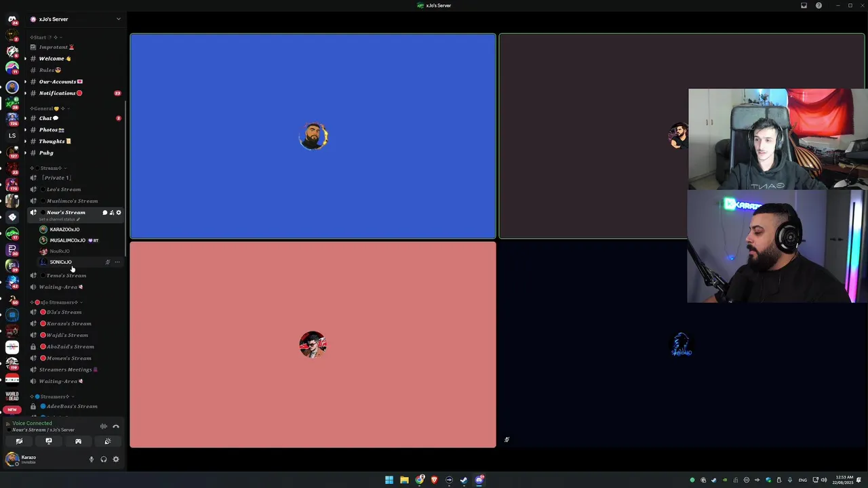
Task: Open the World Dead server icon
Action: pyautogui.click(x=12, y=396)
